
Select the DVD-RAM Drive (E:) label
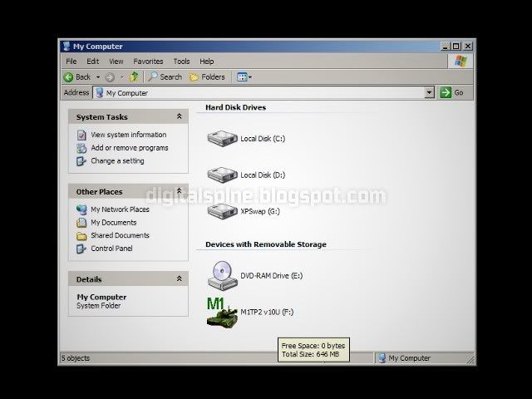click(x=272, y=276)
